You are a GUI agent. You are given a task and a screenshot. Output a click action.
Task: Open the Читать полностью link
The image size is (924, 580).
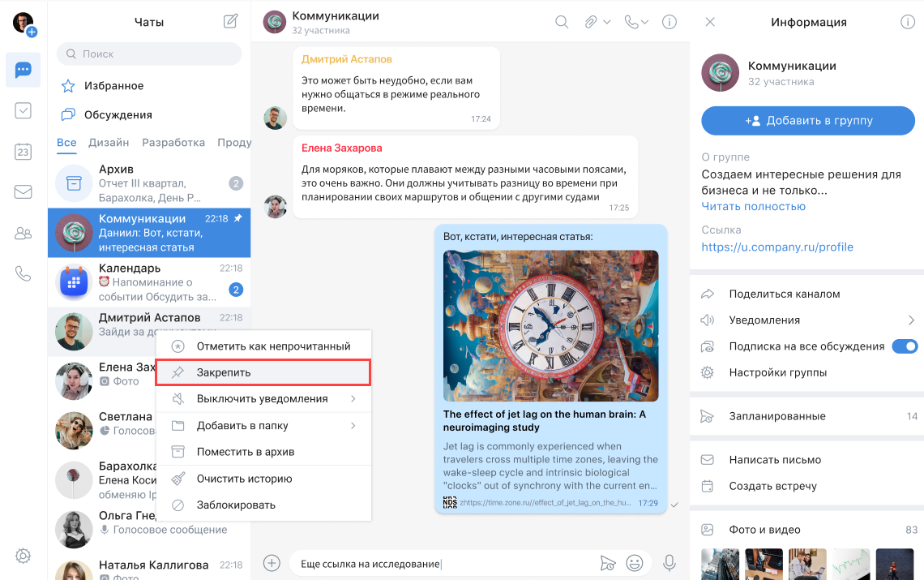pyautogui.click(x=753, y=206)
